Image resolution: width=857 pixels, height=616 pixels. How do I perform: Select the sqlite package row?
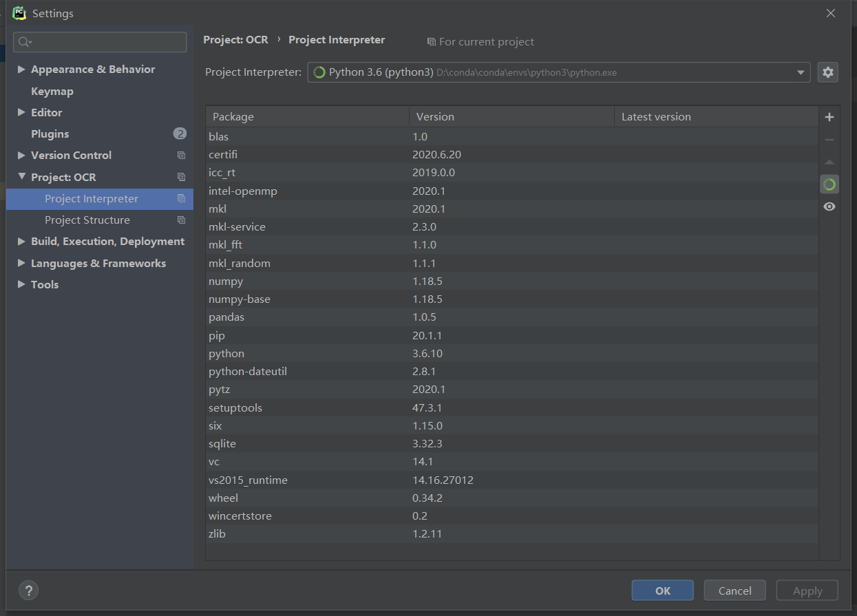(512, 443)
